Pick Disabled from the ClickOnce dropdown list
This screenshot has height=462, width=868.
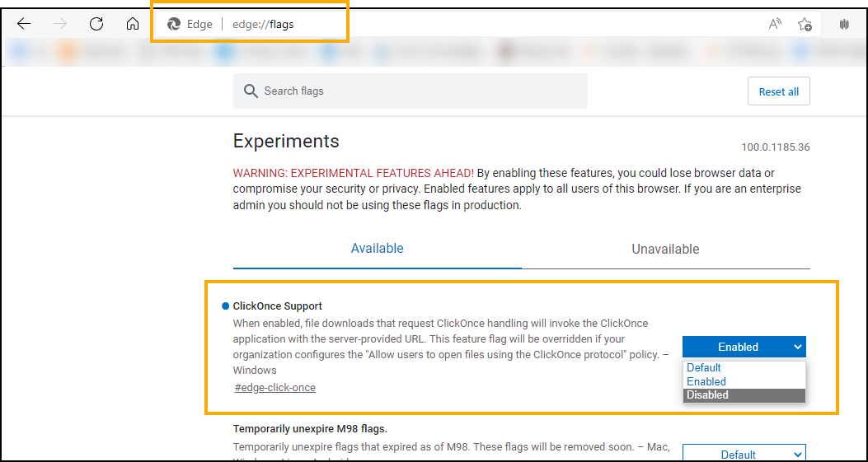707,394
